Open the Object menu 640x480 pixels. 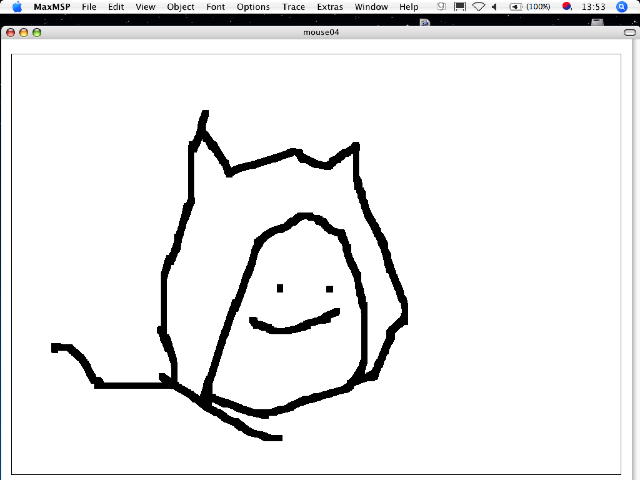click(x=180, y=7)
